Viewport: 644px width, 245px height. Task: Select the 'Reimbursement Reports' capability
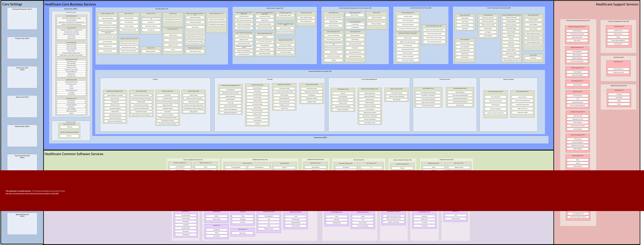coord(407,53)
